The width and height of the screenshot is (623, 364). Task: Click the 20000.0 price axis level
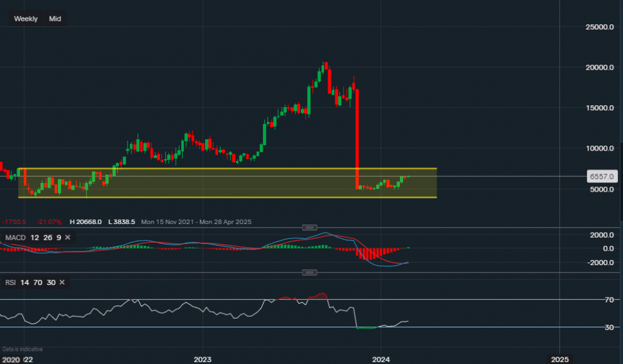click(601, 68)
